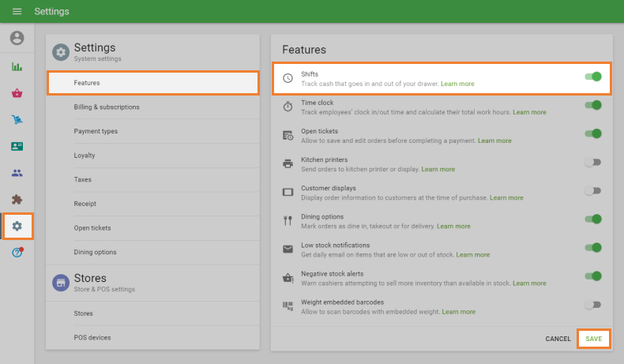The height and width of the screenshot is (364, 624).
Task: Select Billing & subscriptions settings item
Action: 107,107
